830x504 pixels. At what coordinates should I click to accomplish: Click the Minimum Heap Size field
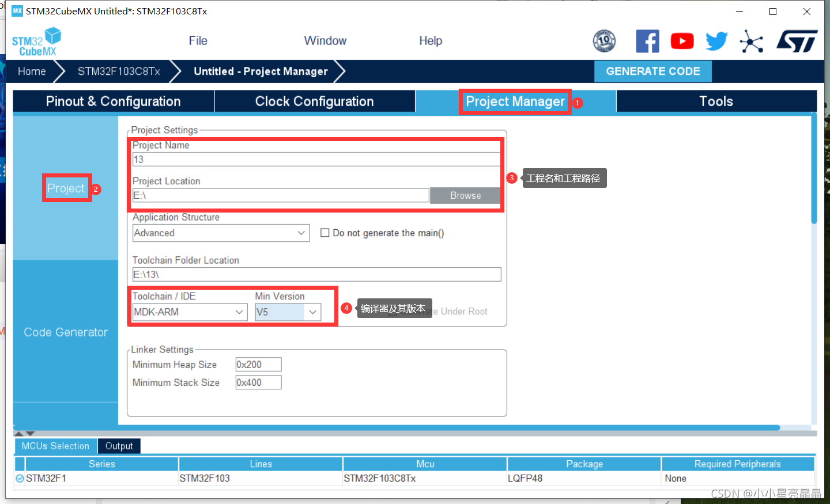(x=258, y=365)
